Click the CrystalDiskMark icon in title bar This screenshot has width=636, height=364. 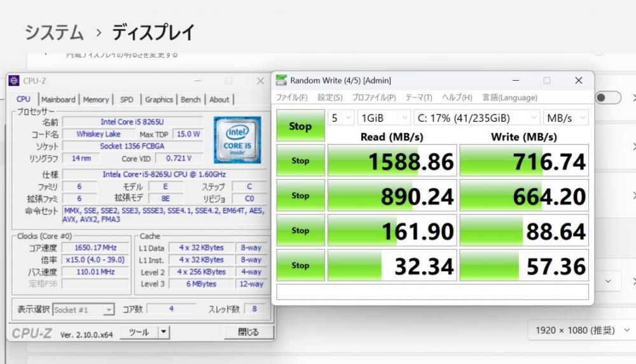point(281,80)
